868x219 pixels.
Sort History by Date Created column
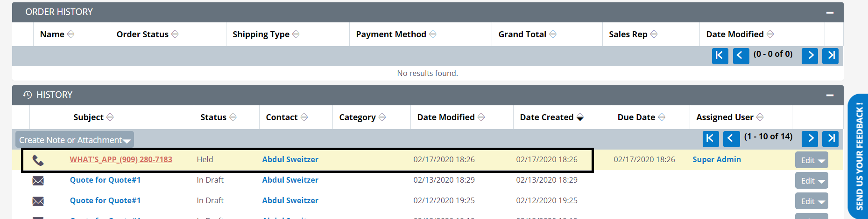click(551, 117)
